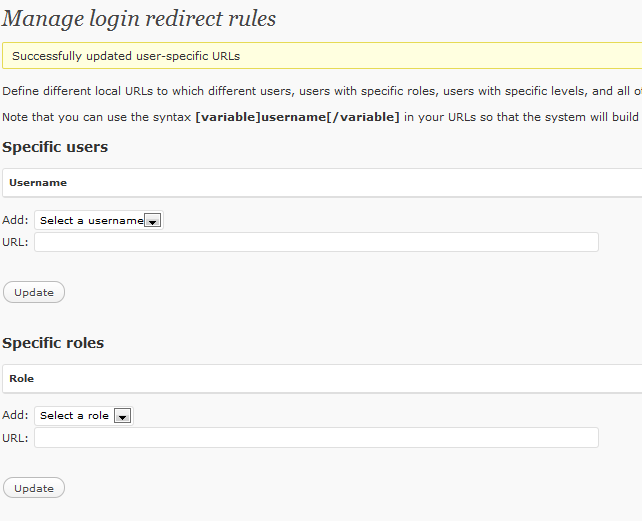Click the Add label beside role dropdown
The image size is (642, 521).
(x=15, y=415)
